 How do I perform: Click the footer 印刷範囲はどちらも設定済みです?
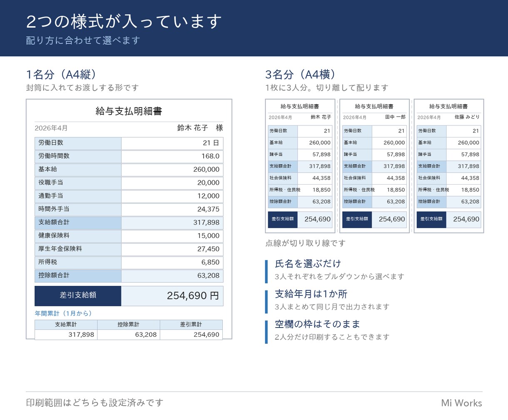point(95,402)
